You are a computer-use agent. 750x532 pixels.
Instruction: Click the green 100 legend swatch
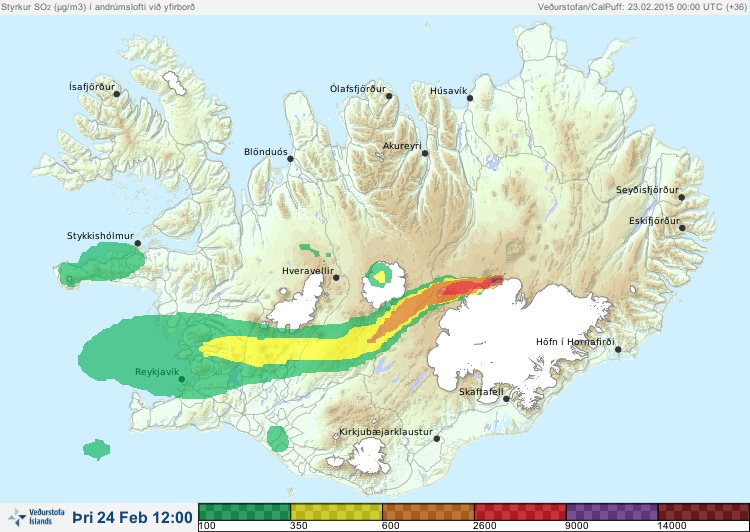point(244,512)
